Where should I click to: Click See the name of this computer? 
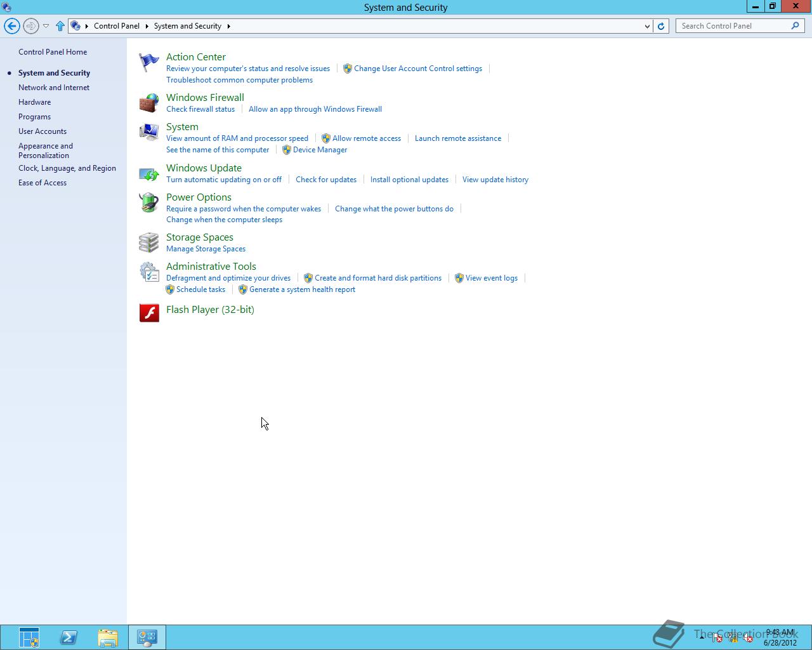point(218,150)
